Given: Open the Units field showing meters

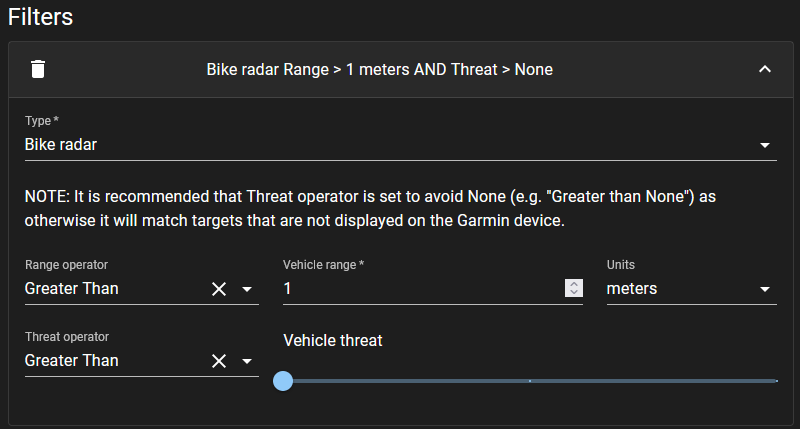Looking at the screenshot, I should (x=680, y=289).
